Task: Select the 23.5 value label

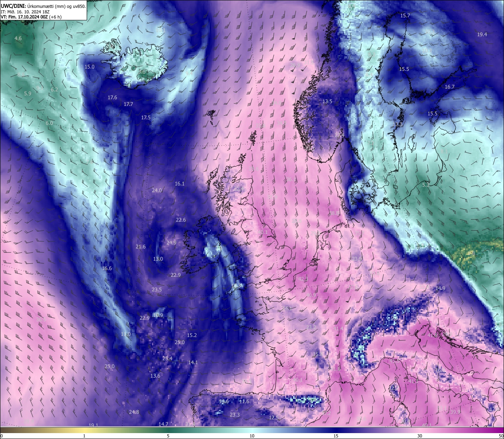Action: (157, 289)
